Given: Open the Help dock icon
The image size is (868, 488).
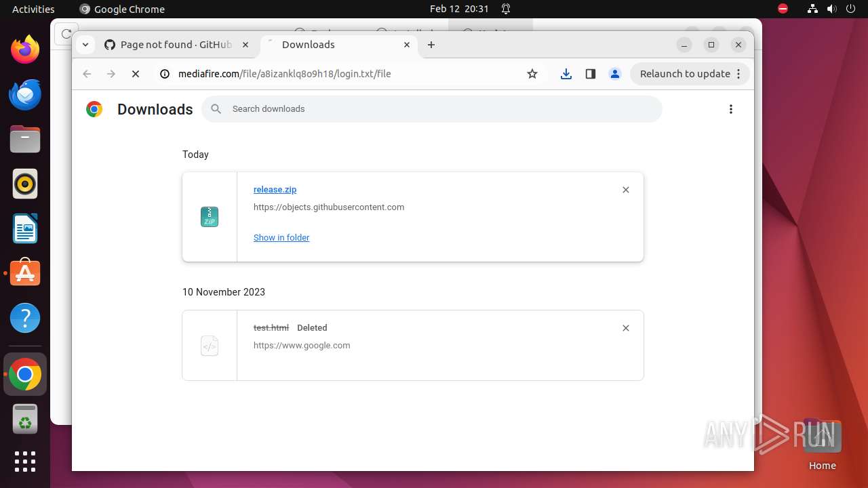Looking at the screenshot, I should coord(25,318).
